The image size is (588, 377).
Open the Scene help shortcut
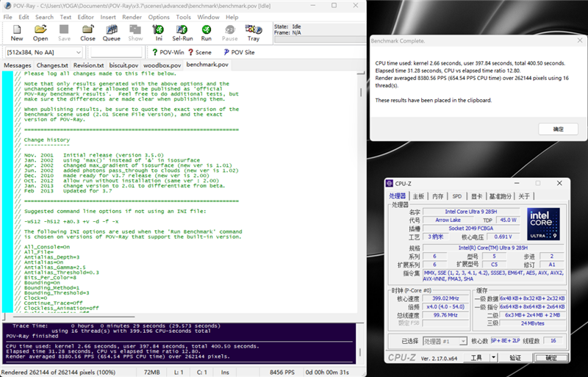tap(200, 52)
